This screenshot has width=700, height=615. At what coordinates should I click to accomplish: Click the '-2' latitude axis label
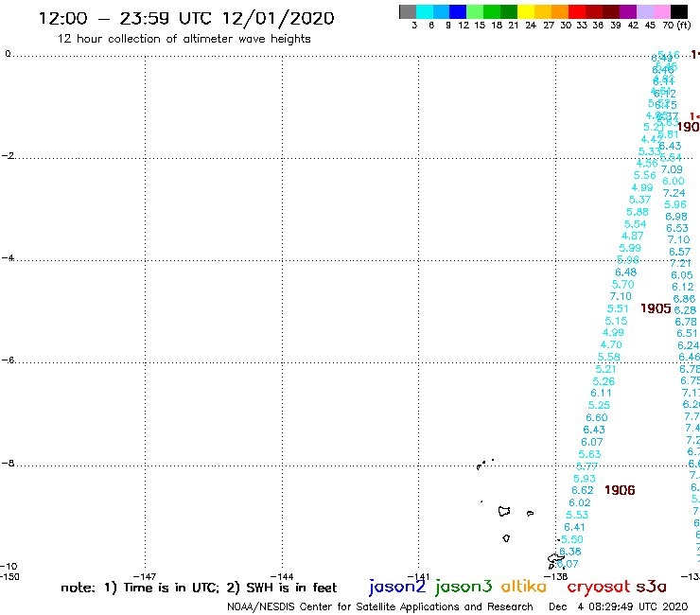8,155
